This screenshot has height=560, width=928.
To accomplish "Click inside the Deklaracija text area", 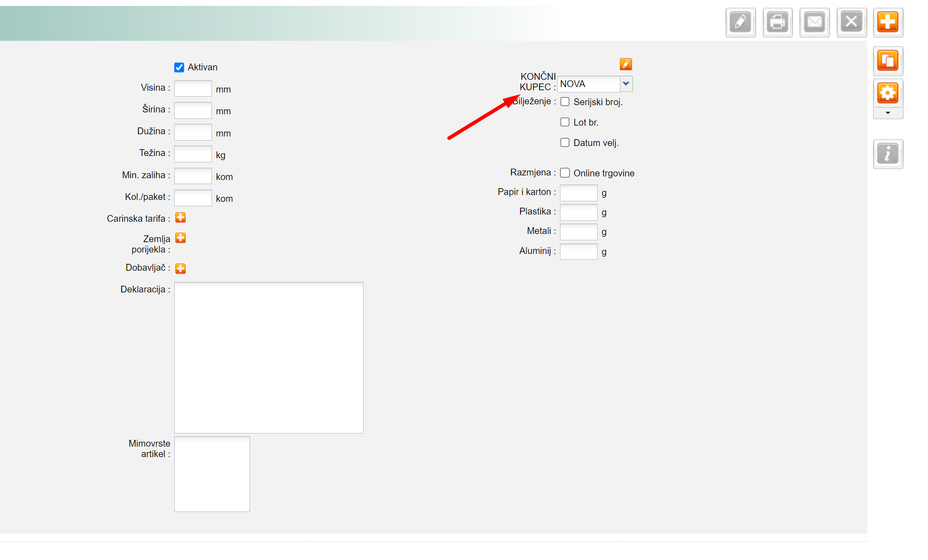I will tap(269, 357).
